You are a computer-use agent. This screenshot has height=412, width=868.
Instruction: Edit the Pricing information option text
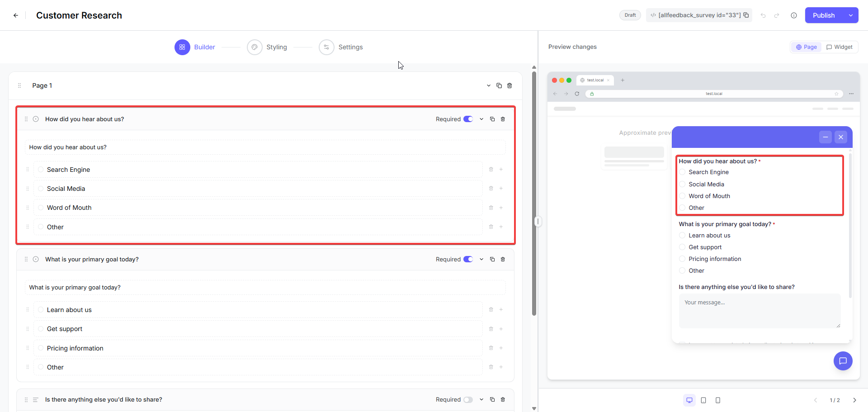coord(258,348)
